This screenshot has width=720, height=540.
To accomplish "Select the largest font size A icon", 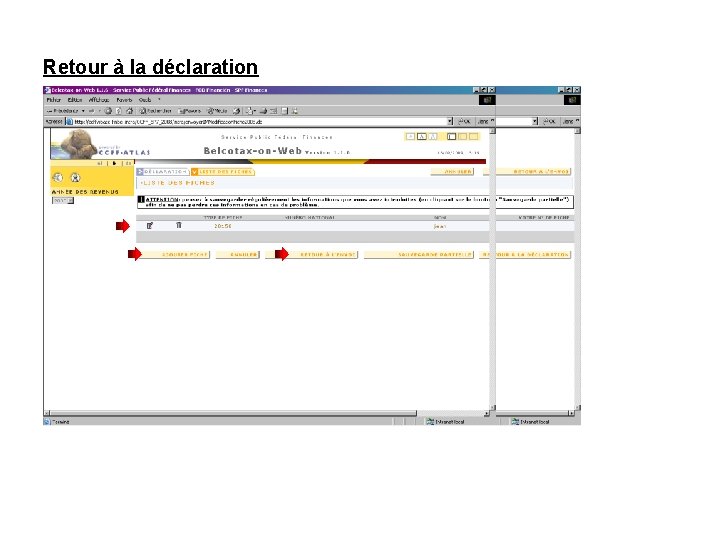I will [x=433, y=136].
